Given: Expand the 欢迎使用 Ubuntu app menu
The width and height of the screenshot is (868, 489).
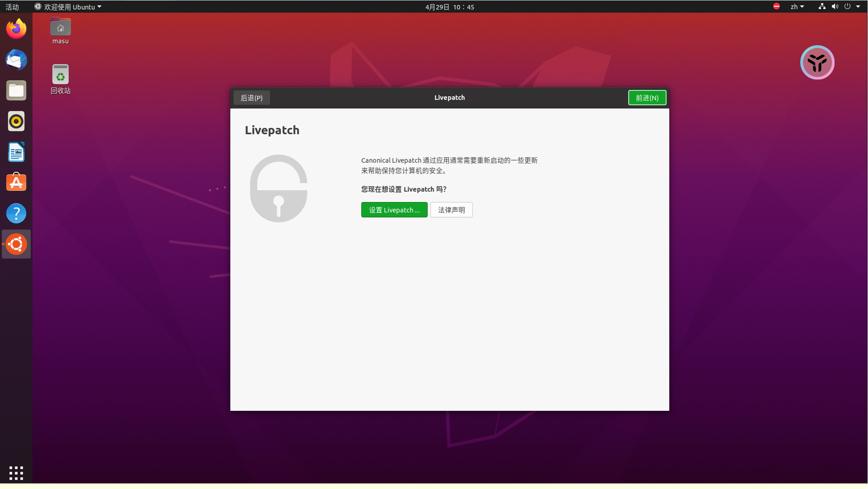Looking at the screenshot, I should point(68,7).
